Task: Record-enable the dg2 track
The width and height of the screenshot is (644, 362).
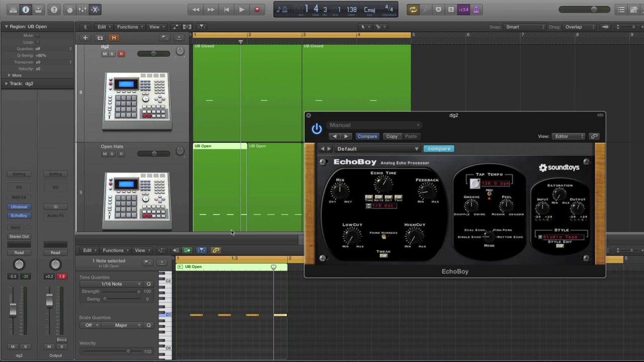Action: [x=121, y=54]
